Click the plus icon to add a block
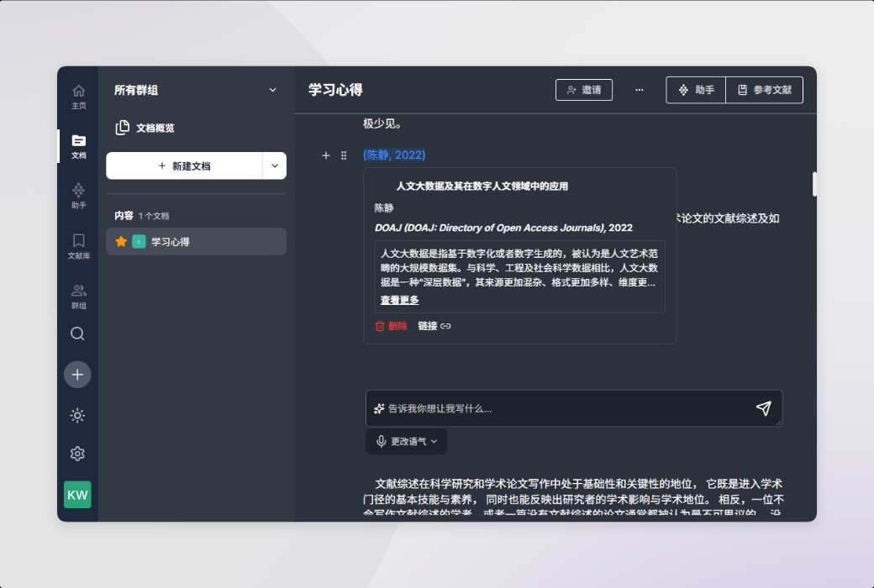This screenshot has width=874, height=588. pos(326,155)
